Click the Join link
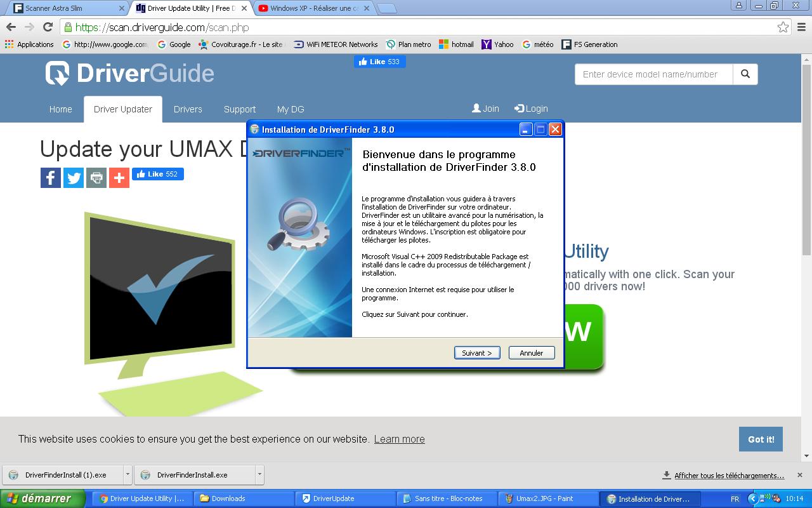The image size is (812, 508). 485,109
